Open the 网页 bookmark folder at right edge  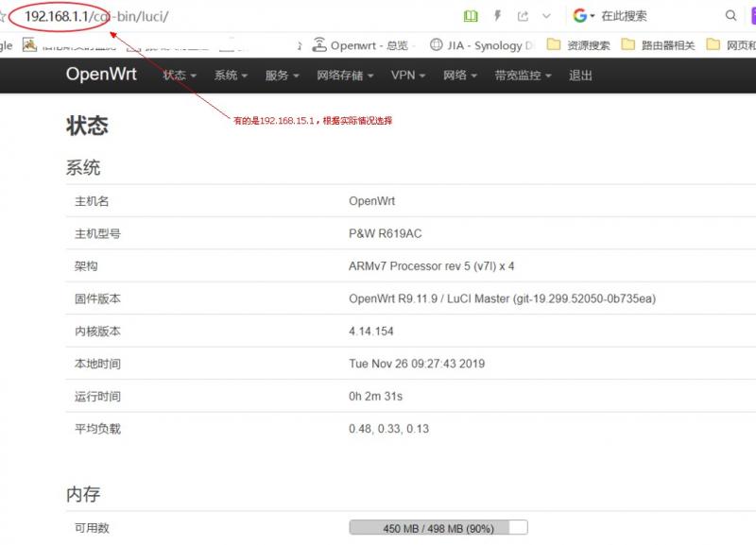pos(730,45)
